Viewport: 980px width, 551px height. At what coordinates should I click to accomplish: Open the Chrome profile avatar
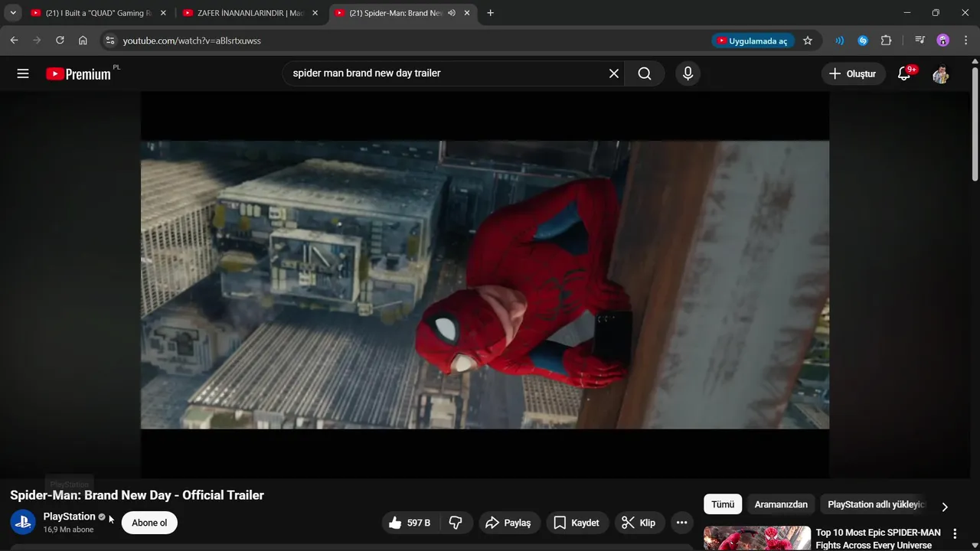(x=943, y=41)
